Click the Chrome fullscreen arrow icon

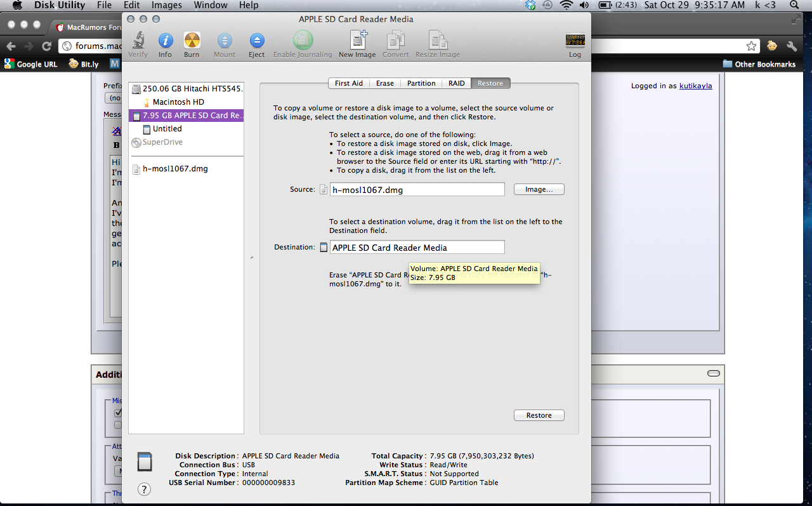(x=795, y=20)
